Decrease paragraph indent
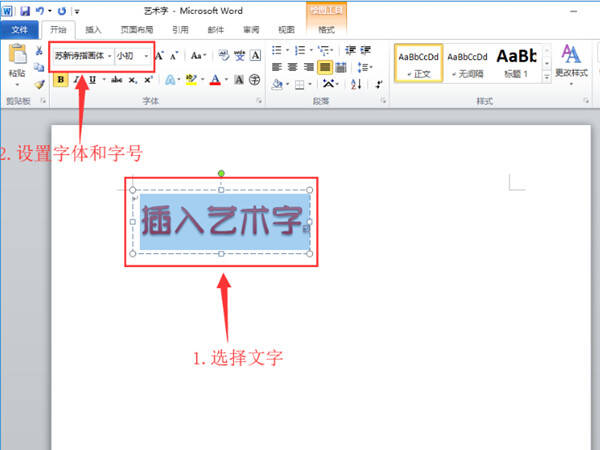This screenshot has width=600, height=450. [x=350, y=50]
